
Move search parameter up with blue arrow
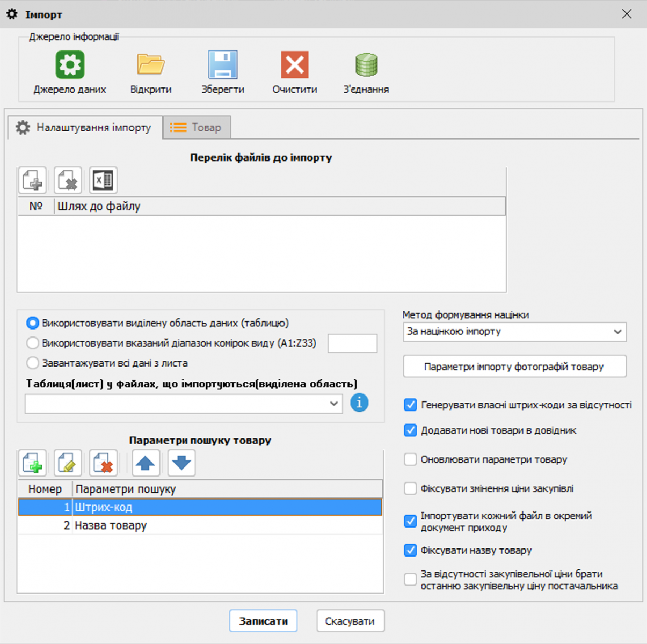point(146,463)
